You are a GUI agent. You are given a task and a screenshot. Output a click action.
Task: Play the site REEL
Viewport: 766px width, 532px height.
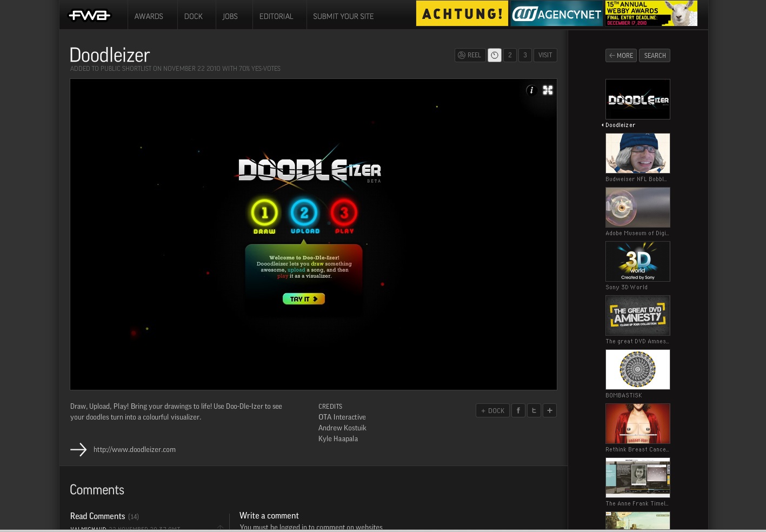[x=469, y=55]
